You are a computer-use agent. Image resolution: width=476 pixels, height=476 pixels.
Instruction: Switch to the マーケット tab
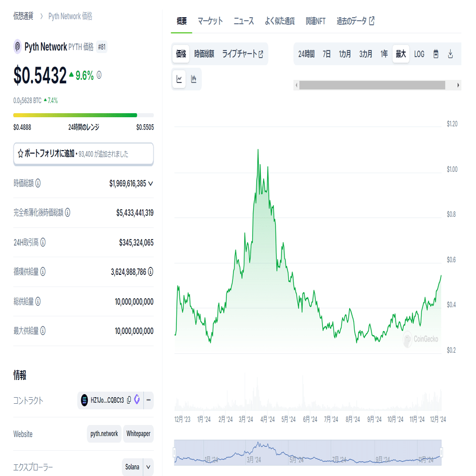point(210,21)
